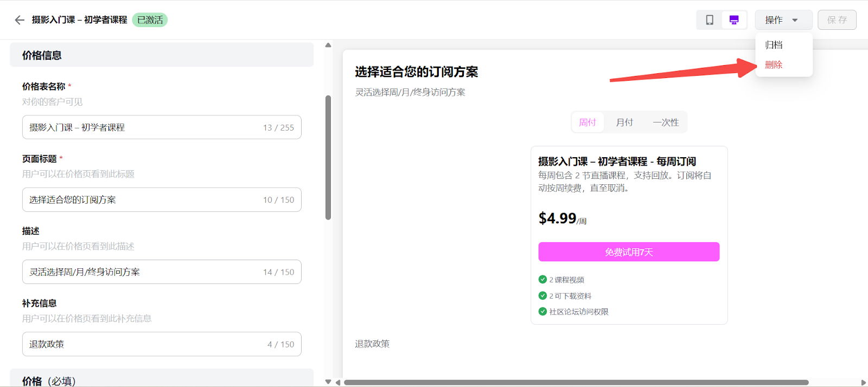Click the 价格信息 section header
Screen dimensions: 868x387
pyautogui.click(x=162, y=55)
